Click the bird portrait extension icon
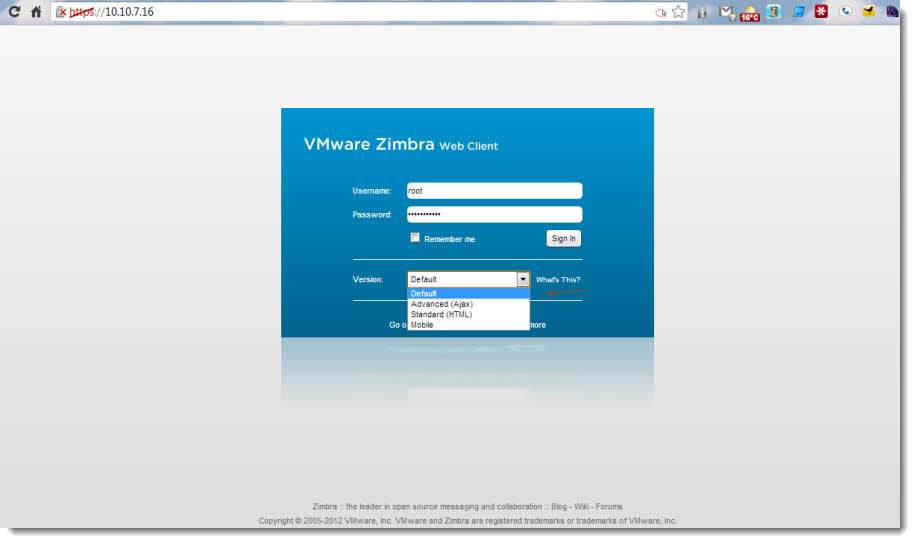 [774, 12]
